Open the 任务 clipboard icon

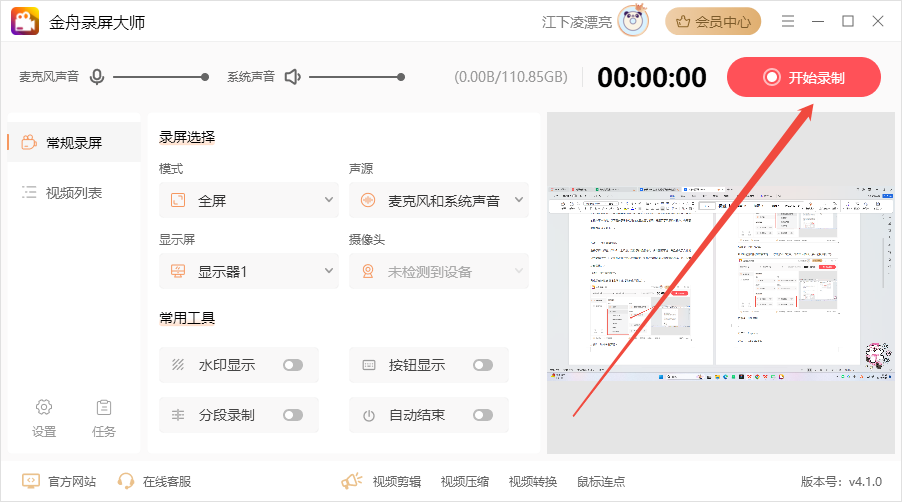point(104,407)
